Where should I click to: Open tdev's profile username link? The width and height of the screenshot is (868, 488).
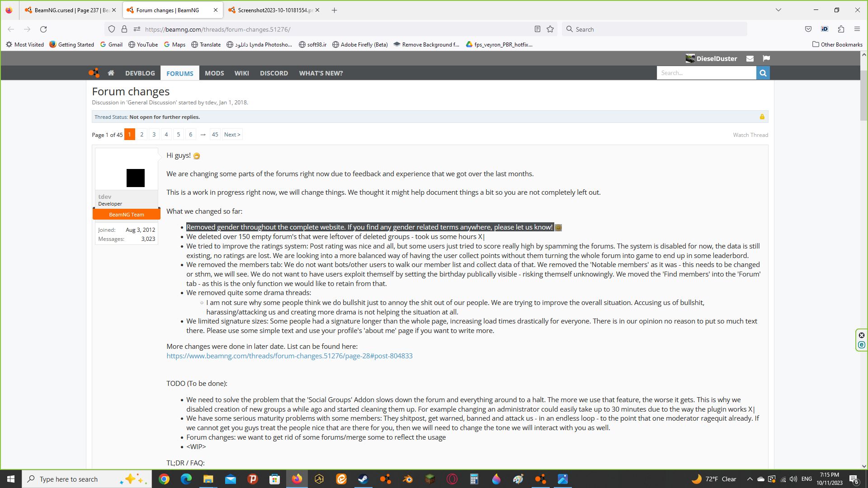coord(104,197)
